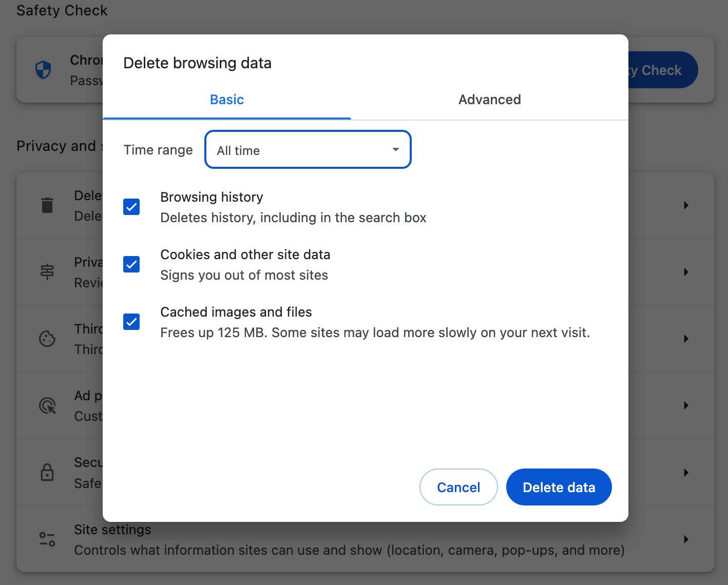Select the Basic tab

pyautogui.click(x=226, y=100)
